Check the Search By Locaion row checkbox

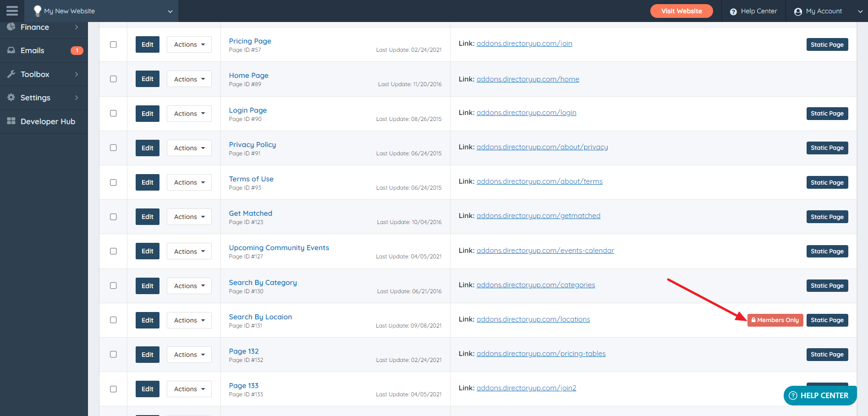click(113, 320)
